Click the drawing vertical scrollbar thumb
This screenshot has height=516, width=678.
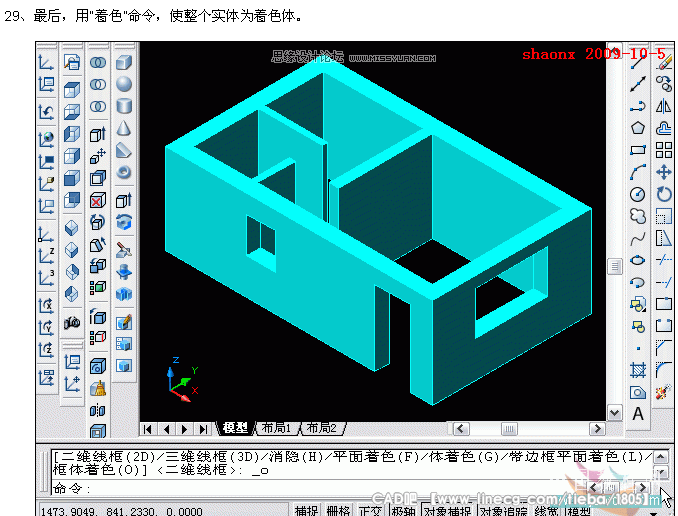(614, 266)
